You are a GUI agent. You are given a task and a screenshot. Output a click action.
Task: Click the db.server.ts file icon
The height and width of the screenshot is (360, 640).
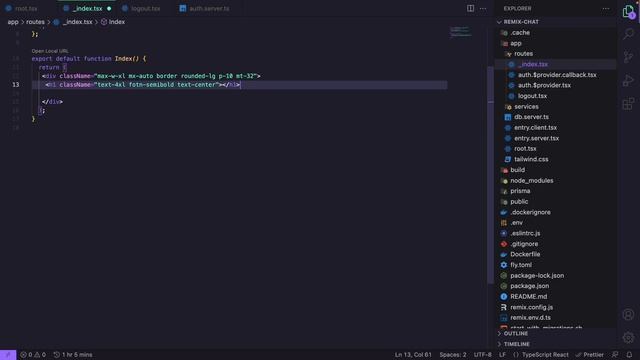[508, 117]
